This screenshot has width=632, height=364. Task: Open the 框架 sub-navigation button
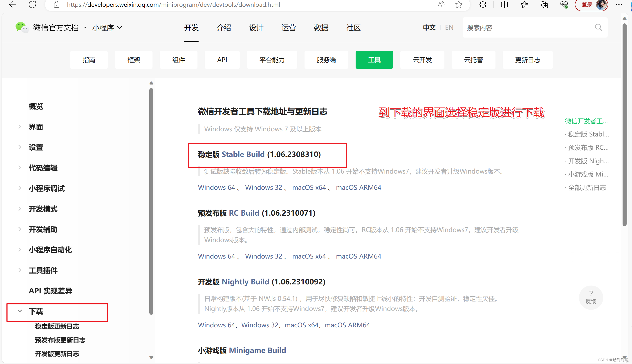(134, 60)
